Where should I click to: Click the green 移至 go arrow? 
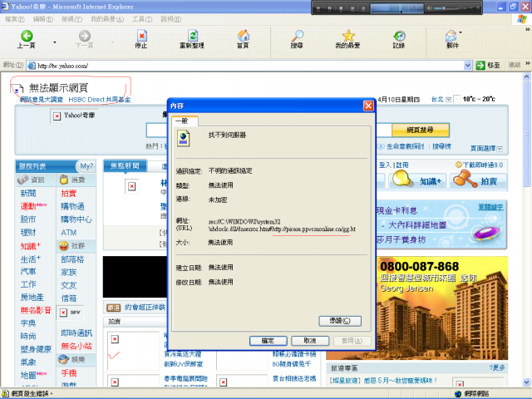click(x=480, y=65)
